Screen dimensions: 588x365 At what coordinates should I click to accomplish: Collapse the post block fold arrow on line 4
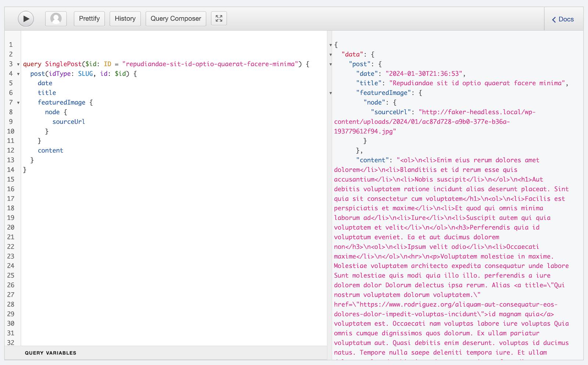coord(18,74)
